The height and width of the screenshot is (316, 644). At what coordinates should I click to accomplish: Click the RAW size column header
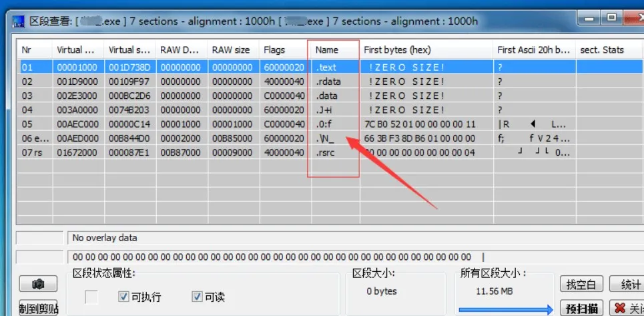click(x=232, y=50)
